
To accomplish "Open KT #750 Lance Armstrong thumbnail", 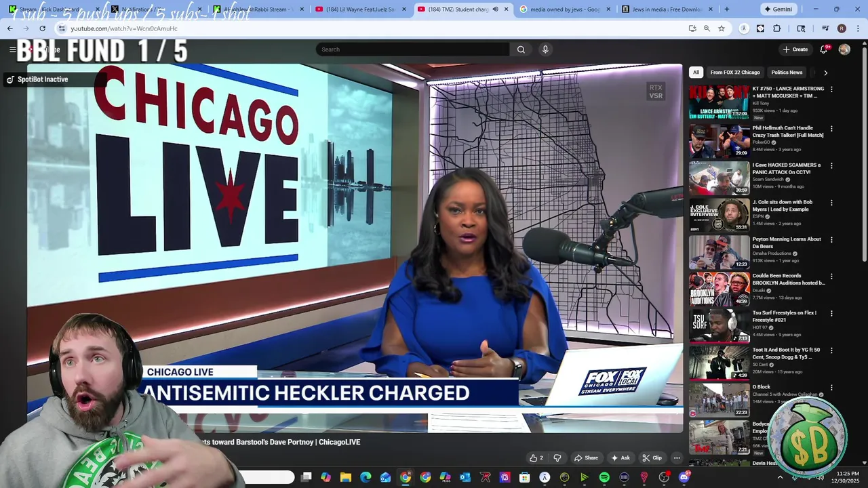I will point(719,102).
